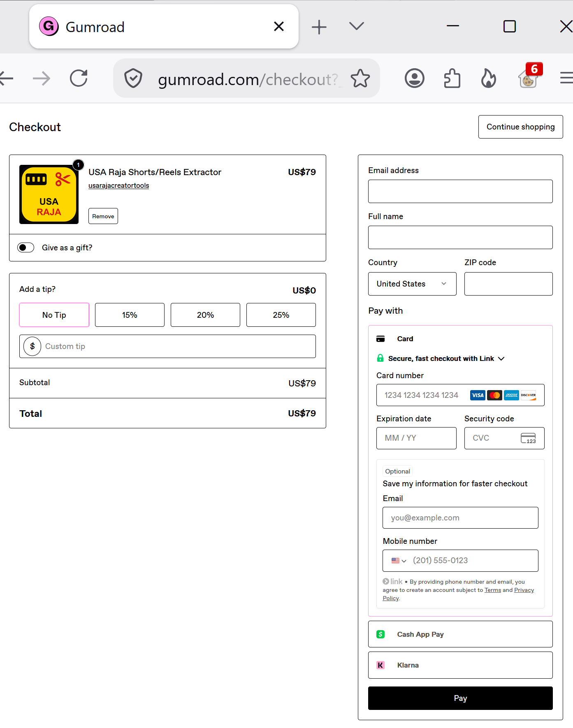This screenshot has width=573, height=728.
Task: Toggle Give as a gift switch
Action: click(26, 247)
